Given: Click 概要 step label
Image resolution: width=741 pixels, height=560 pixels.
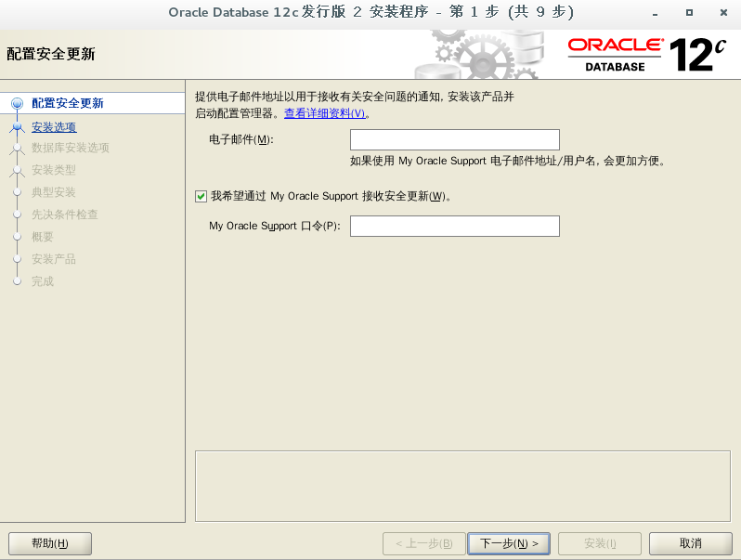Looking at the screenshot, I should [x=43, y=237].
